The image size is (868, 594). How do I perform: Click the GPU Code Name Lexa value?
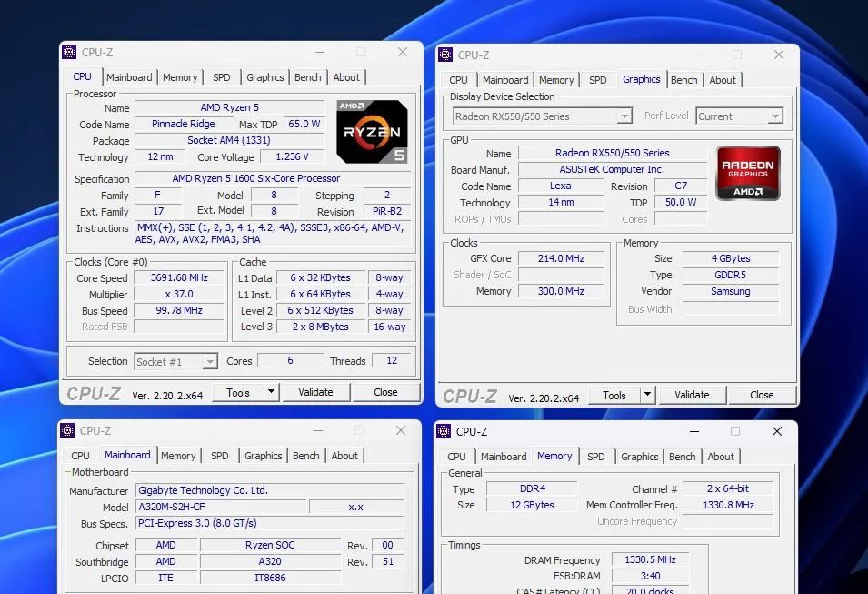tap(561, 186)
